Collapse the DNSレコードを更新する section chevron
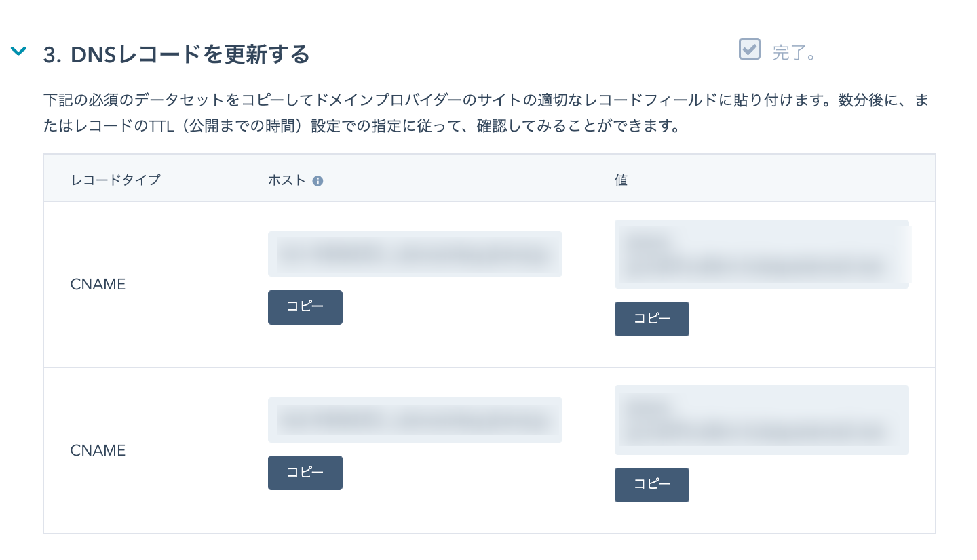977x560 pixels. (x=19, y=51)
